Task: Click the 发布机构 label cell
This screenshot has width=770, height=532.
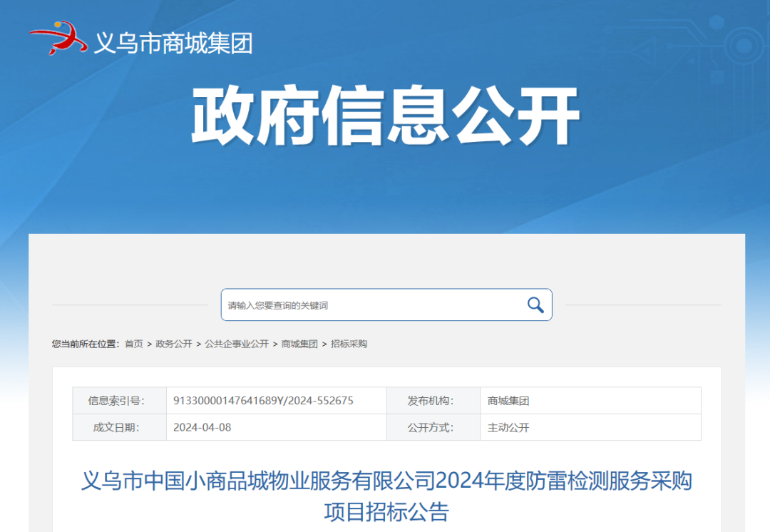Action: click(x=433, y=401)
